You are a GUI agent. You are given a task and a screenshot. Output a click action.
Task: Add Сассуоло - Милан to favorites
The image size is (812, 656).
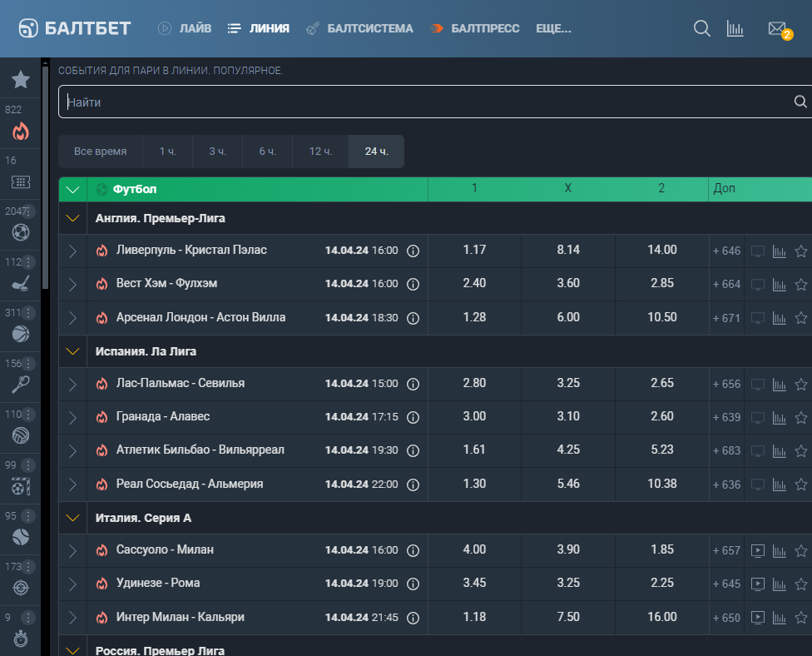801,551
